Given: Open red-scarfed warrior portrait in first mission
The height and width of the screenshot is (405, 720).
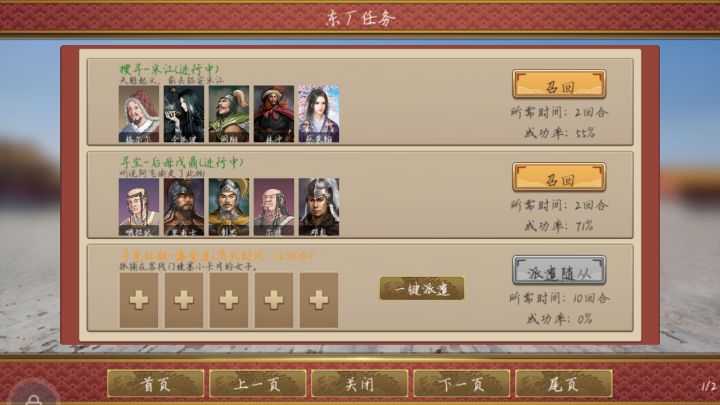Looking at the screenshot, I should 274,113.
